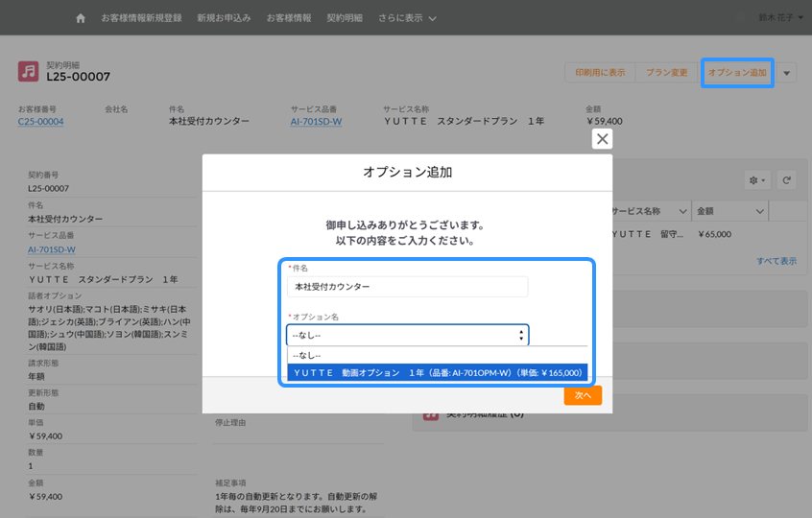Close the オプション追加 dialog with X
Image resolution: width=812 pixels, height=518 pixels.
602,139
